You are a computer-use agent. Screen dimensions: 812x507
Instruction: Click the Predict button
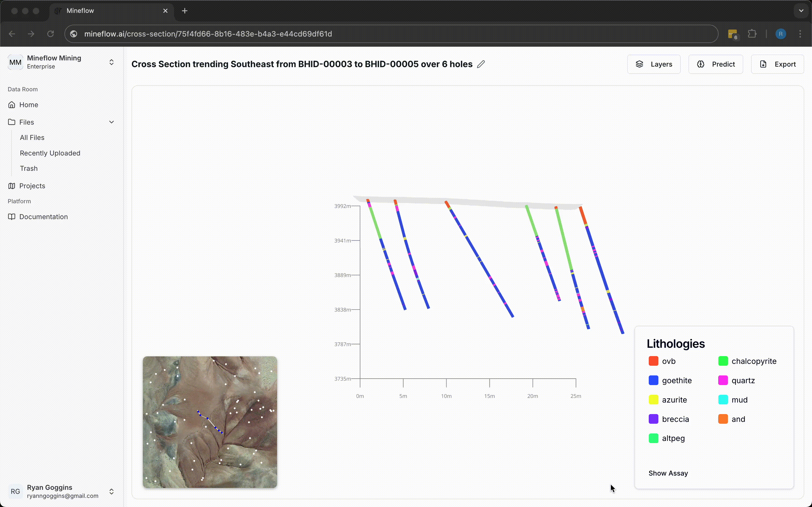pyautogui.click(x=715, y=64)
